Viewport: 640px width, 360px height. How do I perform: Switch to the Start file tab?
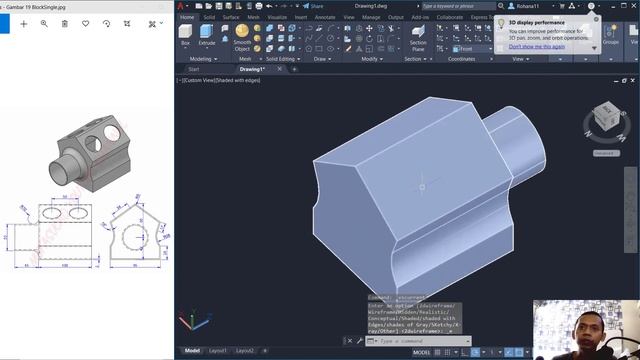[194, 69]
